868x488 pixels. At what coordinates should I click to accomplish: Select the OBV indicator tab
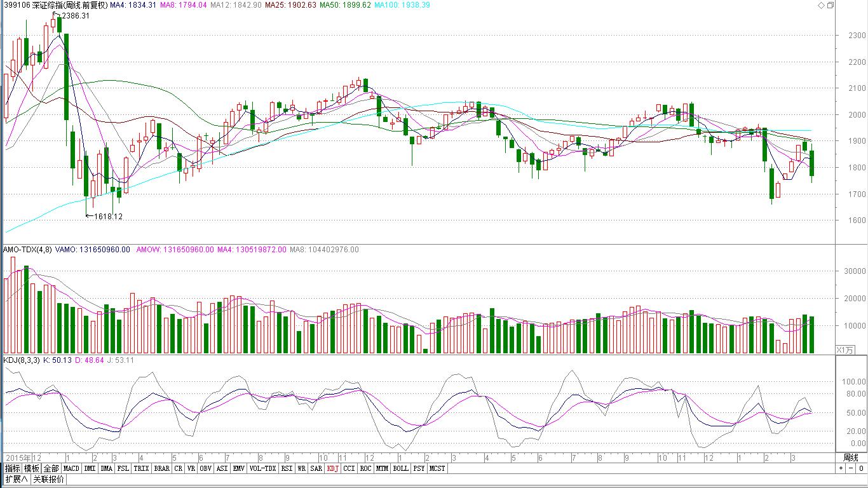206,469
